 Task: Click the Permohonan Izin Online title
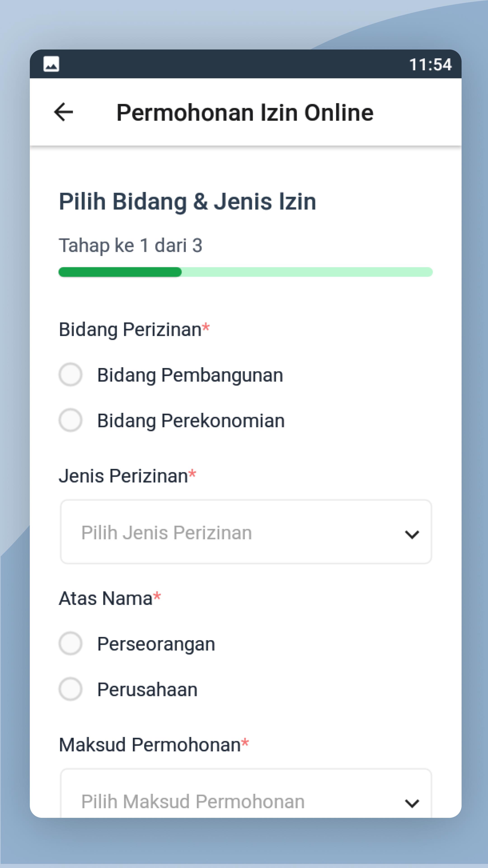pyautogui.click(x=245, y=113)
